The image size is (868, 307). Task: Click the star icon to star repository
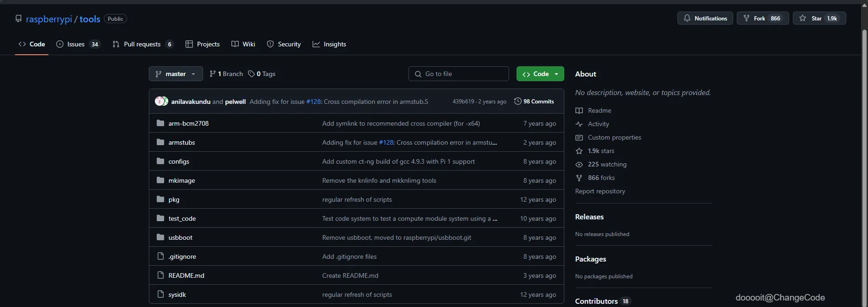(803, 18)
